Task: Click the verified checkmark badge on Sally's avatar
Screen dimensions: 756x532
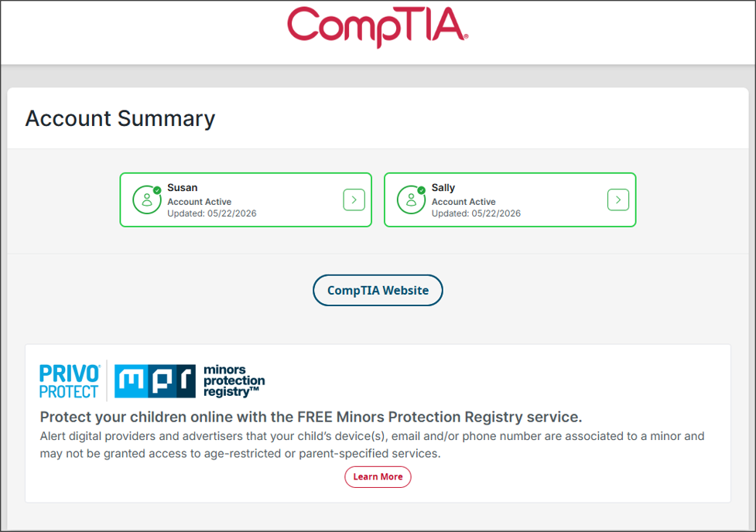Action: pos(422,190)
